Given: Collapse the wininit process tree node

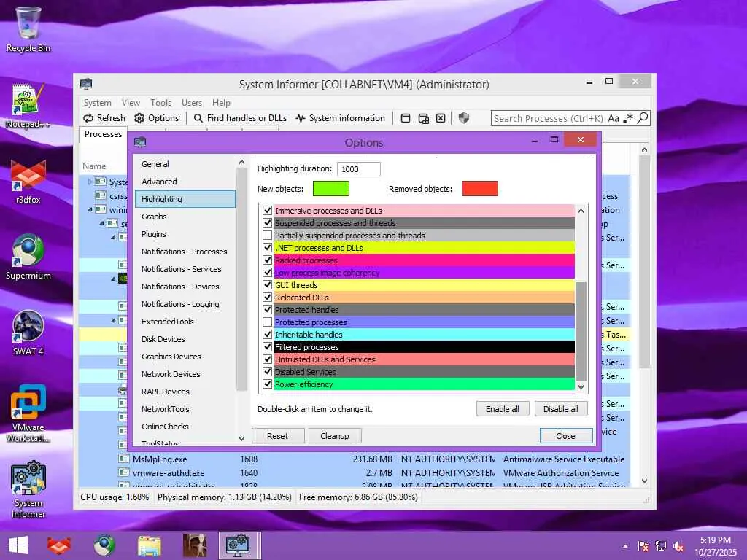Looking at the screenshot, I should [x=90, y=209].
